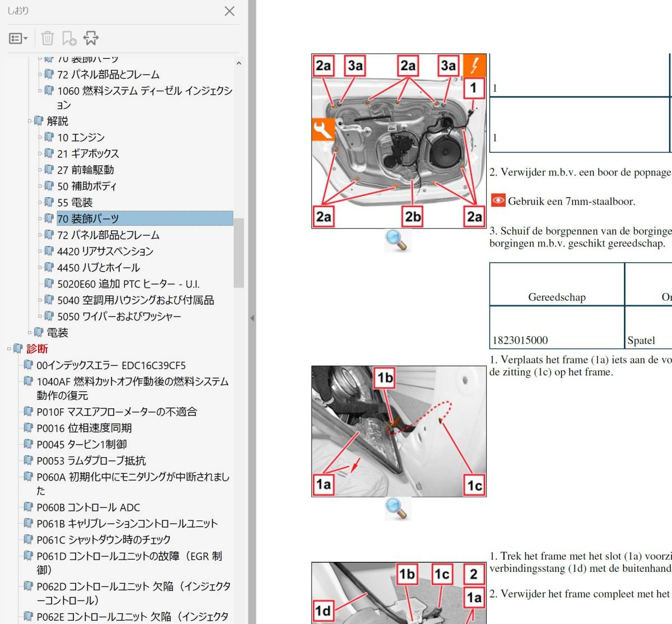This screenshot has height=624, width=672.
Task: Open bookmark P061C シャットダウン時のチェック
Action: [104, 540]
